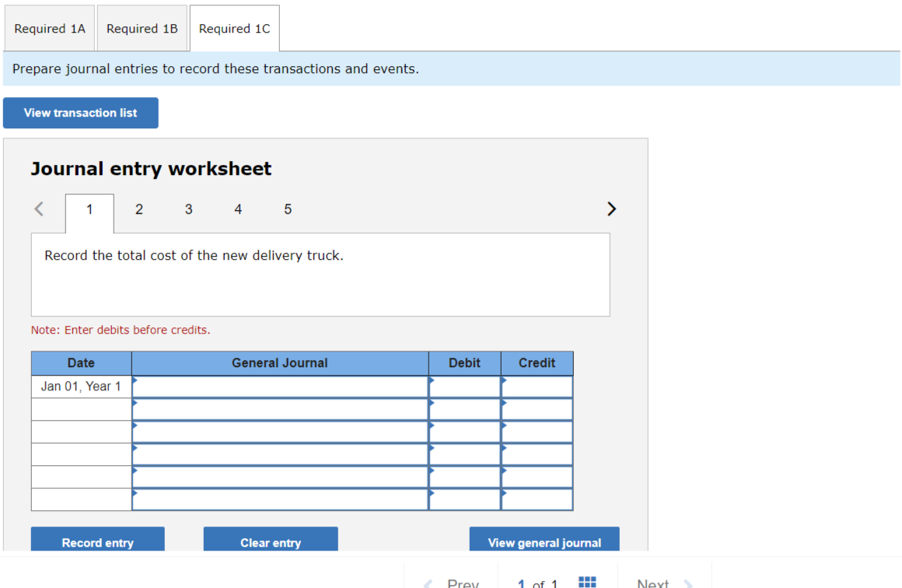Image resolution: width=902 pixels, height=588 pixels.
Task: Open the account dropdown in the third General Journal row
Action: tap(136, 426)
